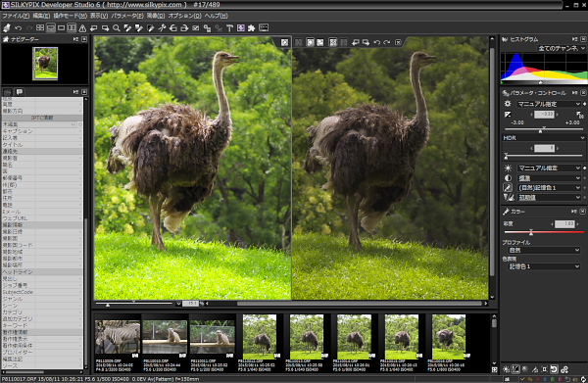Image resolution: width=588 pixels, height=383 pixels.
Task: Open the 表示(V) menu
Action: click(x=99, y=16)
